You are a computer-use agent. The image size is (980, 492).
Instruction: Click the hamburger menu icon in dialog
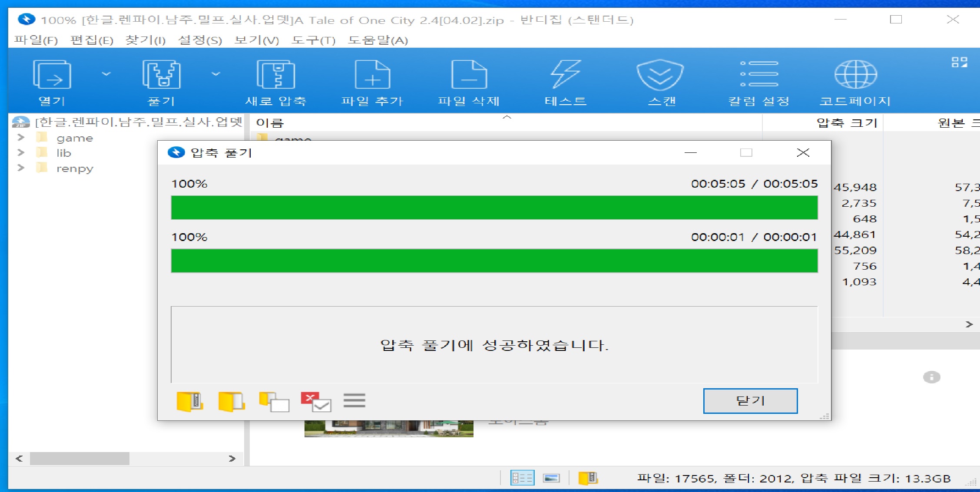[x=354, y=400]
